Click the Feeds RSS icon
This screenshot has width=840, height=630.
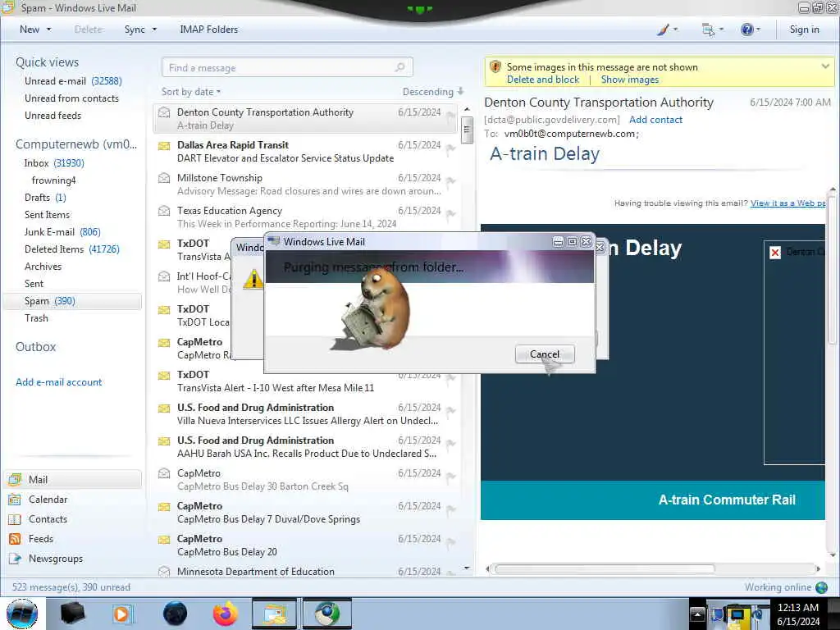click(15, 538)
